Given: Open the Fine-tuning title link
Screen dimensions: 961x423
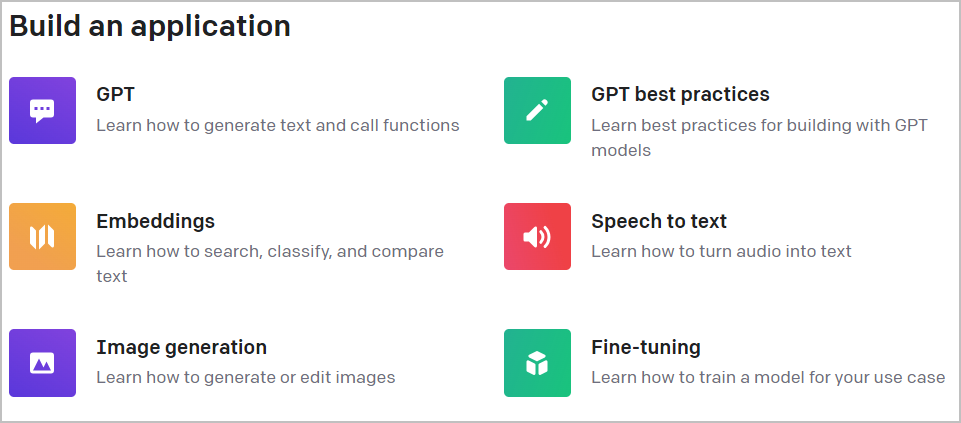Looking at the screenshot, I should tap(646, 347).
